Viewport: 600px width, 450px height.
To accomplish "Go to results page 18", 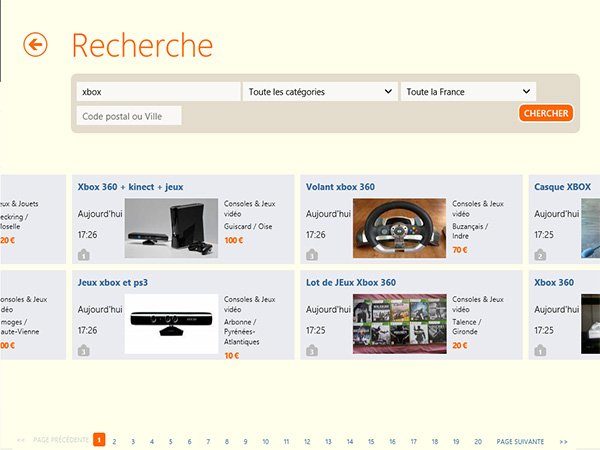I will 435,441.
